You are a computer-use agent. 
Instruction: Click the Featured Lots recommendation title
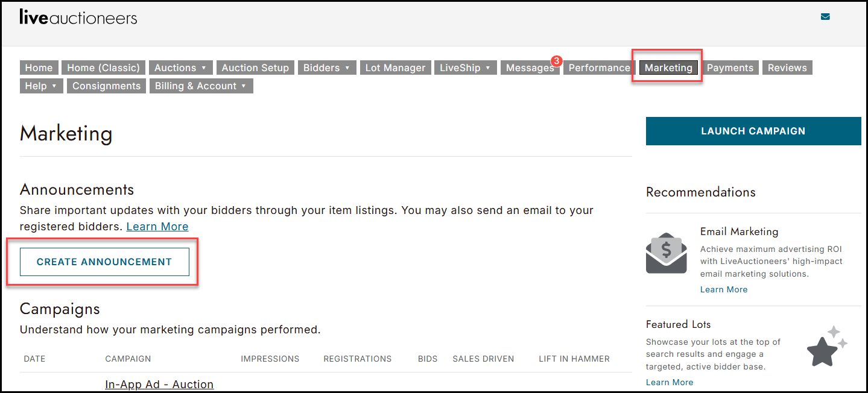(678, 324)
